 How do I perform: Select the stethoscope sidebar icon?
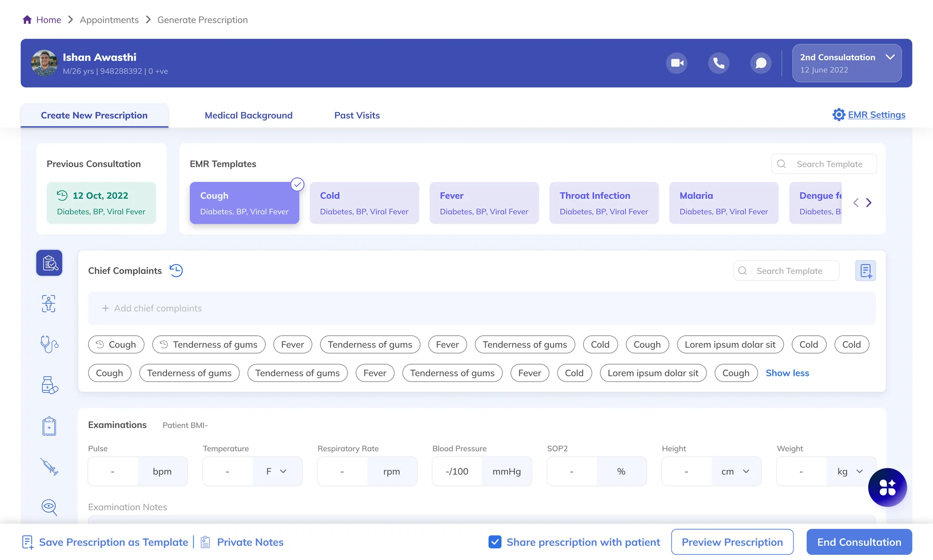pos(49,345)
